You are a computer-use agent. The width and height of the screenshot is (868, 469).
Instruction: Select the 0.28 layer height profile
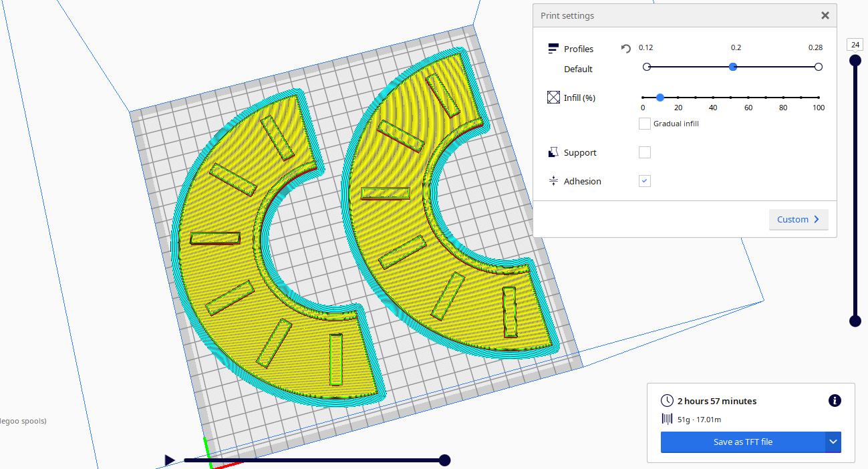[819, 67]
